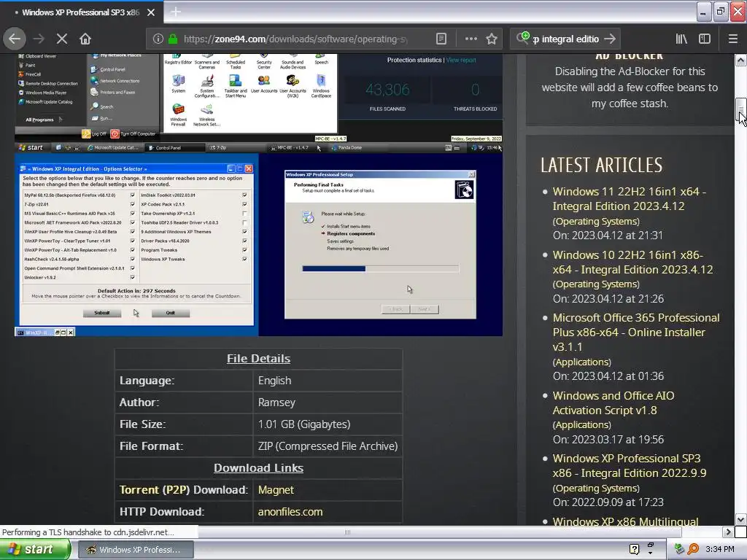Viewport: 747px width, 560px height.
Task: Open the Windows Start menu
Action: click(x=34, y=550)
